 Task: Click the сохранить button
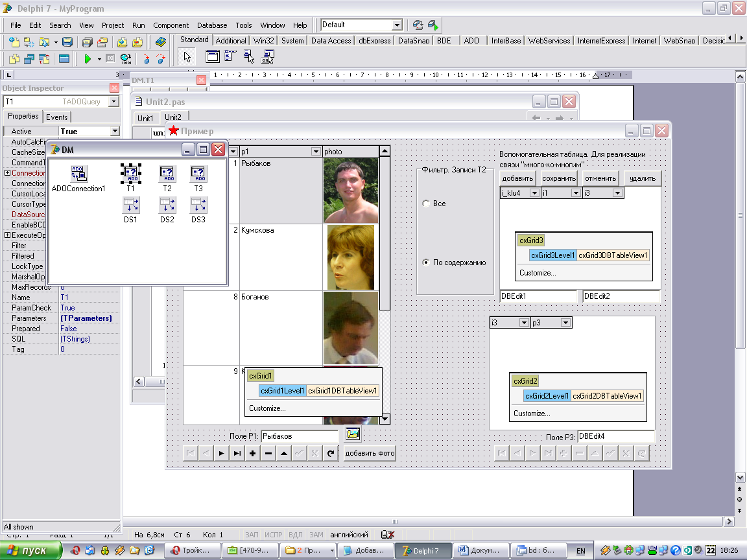point(559,179)
